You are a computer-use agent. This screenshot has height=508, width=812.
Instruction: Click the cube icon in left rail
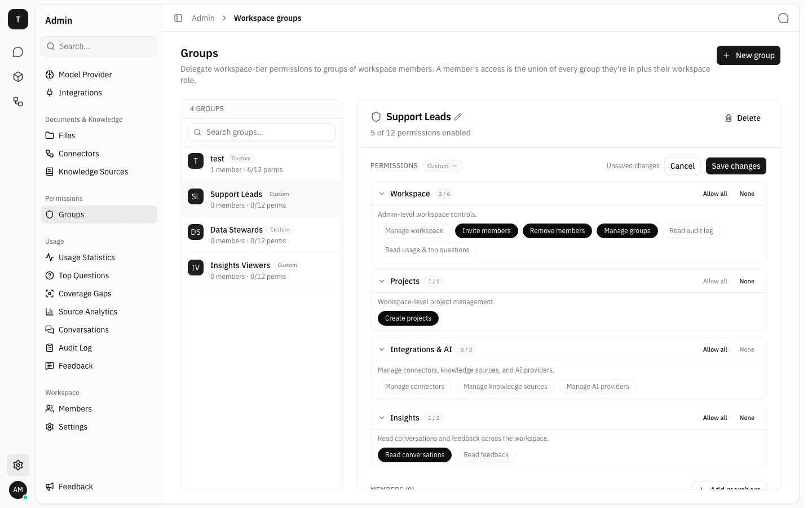(18, 77)
